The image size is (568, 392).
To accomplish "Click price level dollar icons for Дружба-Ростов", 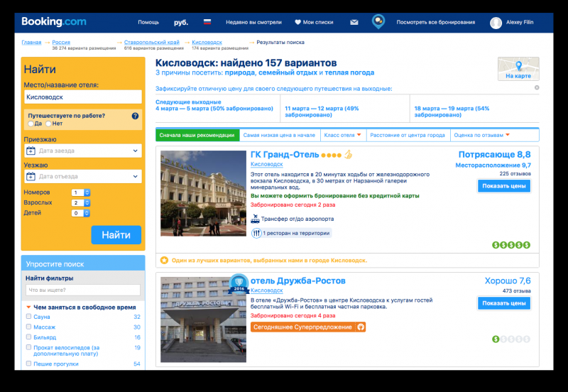I will (511, 339).
